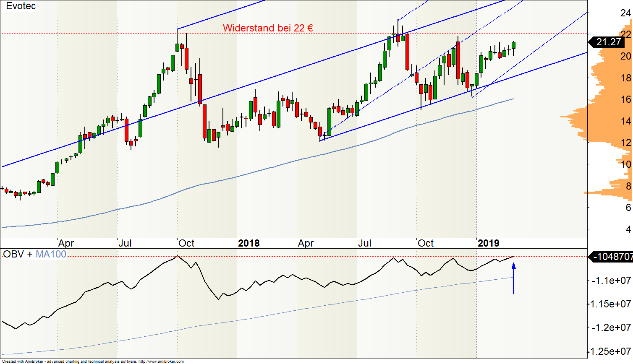Click the latest green candlestick near 21.27
This screenshot has height=364, width=633.
(x=513, y=45)
